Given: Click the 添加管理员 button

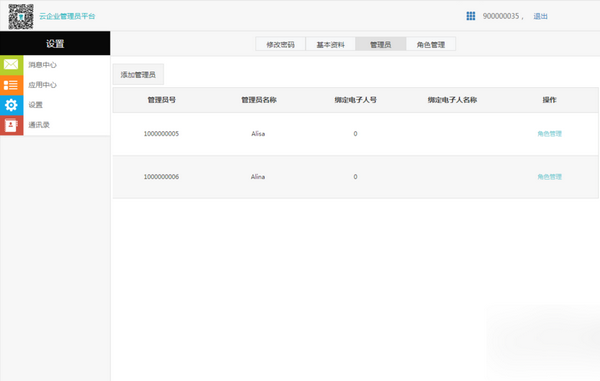Looking at the screenshot, I should 138,75.
